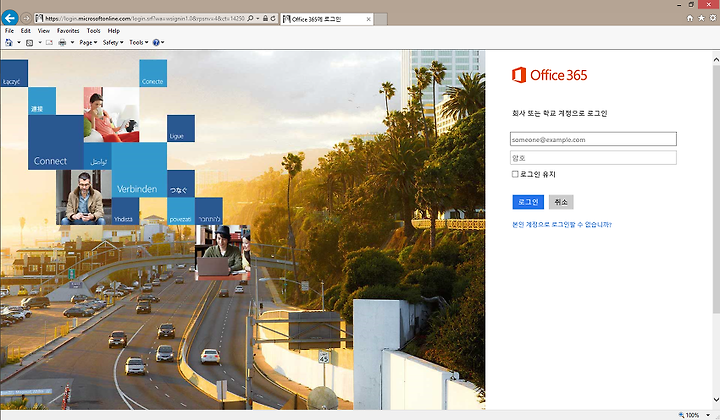The height and width of the screenshot is (420, 720).
Task: Open the Help menu
Action: pos(113,31)
